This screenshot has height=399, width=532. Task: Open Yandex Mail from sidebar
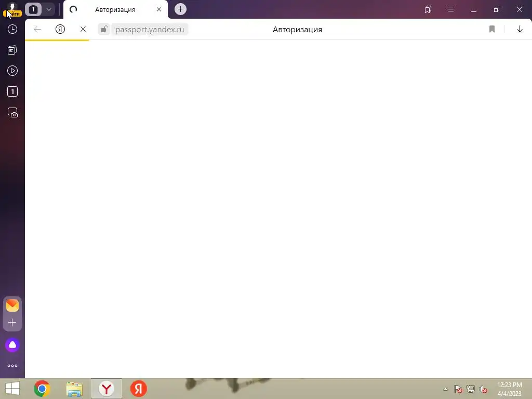pos(12,305)
